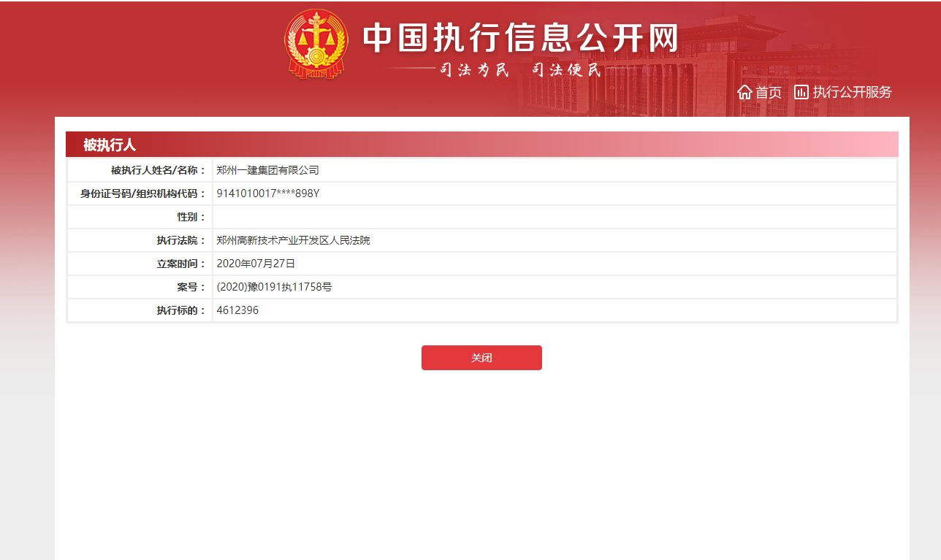Click the 中国执行信息公开网 site title
The image size is (941, 560).
(x=521, y=38)
